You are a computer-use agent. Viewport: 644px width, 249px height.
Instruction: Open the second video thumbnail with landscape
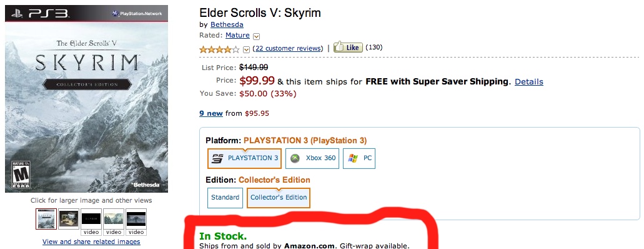tap(114, 222)
